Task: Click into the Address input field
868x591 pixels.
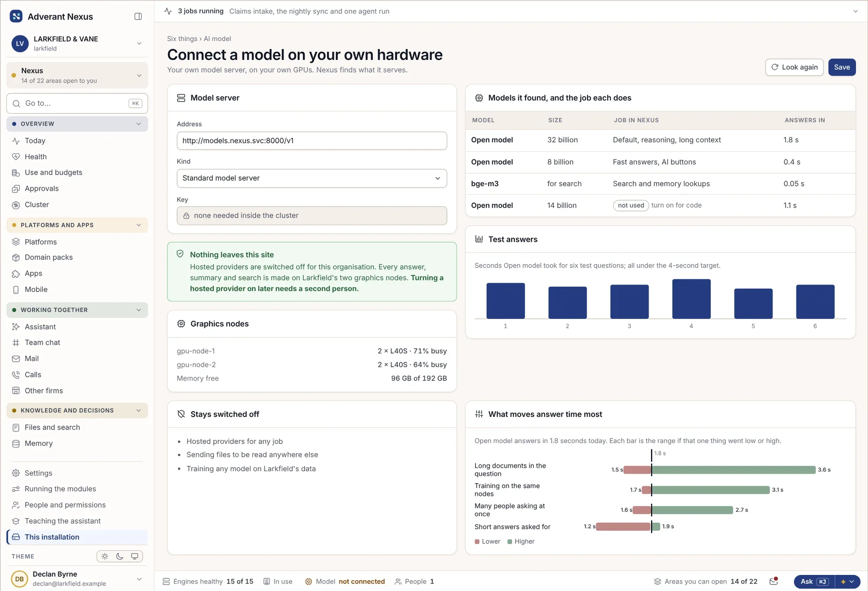Action: tap(312, 141)
